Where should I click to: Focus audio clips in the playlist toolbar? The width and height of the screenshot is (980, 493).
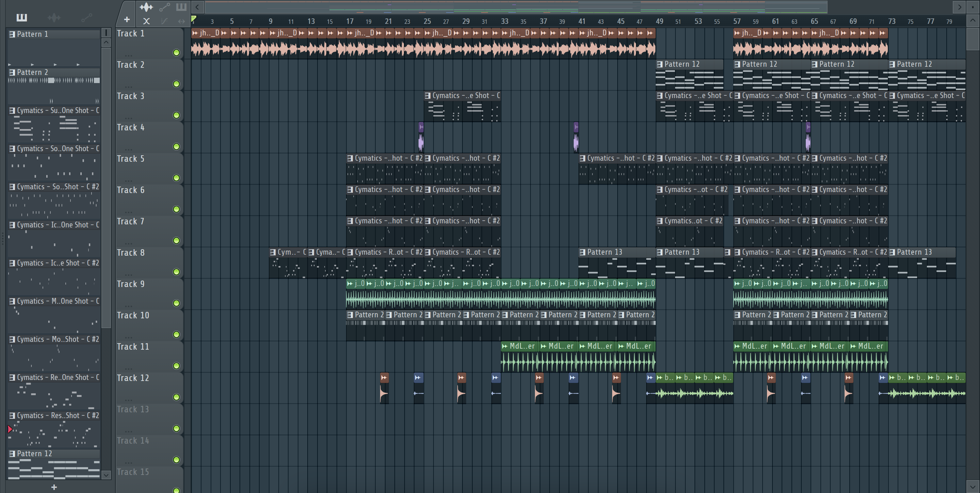click(146, 7)
